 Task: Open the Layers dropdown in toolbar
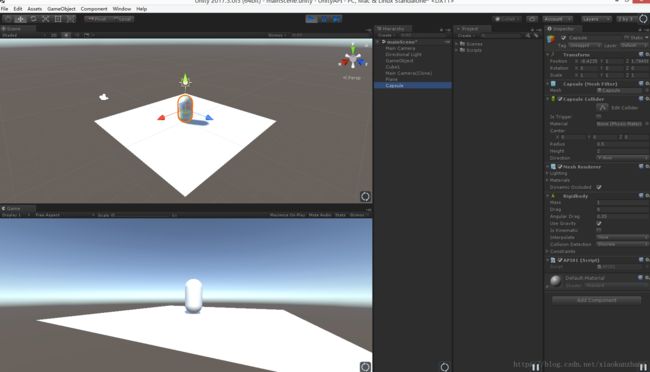point(596,19)
